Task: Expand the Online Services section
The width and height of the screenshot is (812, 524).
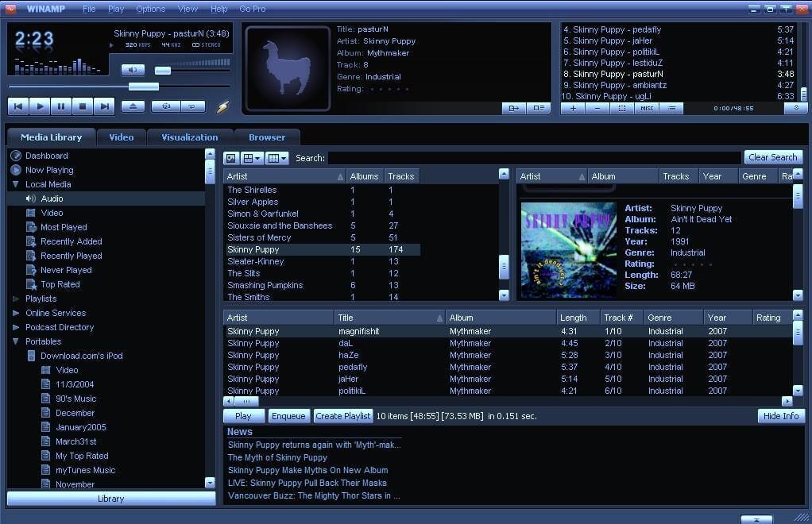Action: coord(16,313)
